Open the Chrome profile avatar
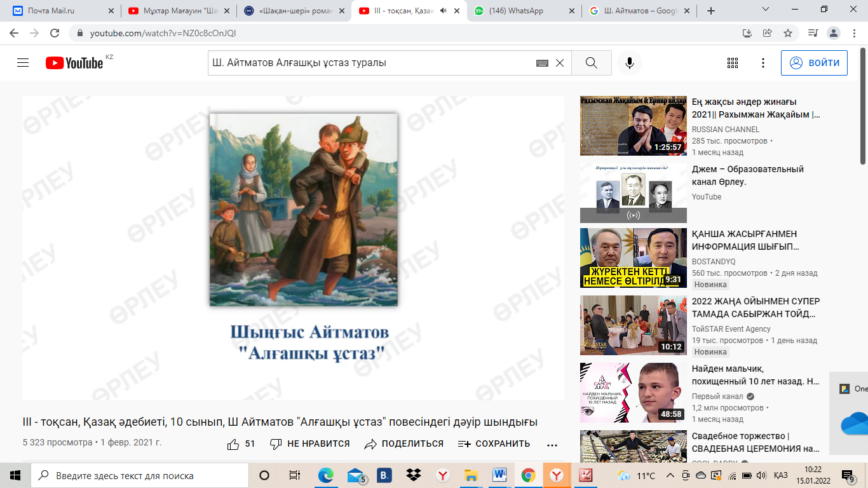This screenshot has width=868, height=488. (834, 33)
